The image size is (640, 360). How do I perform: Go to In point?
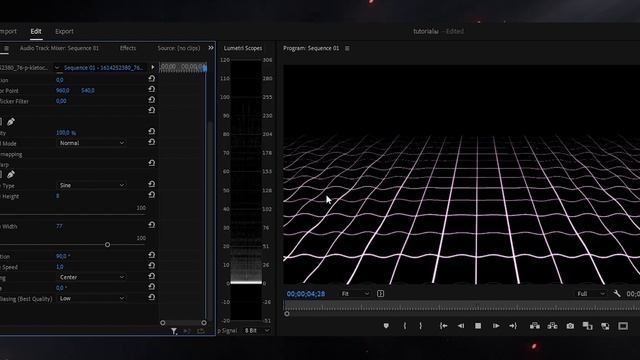[444, 326]
